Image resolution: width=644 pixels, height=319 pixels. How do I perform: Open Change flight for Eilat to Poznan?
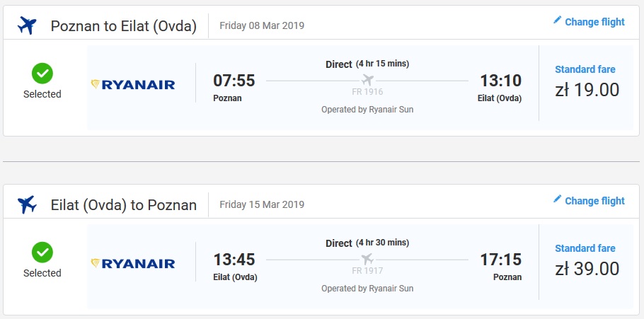pyautogui.click(x=589, y=200)
